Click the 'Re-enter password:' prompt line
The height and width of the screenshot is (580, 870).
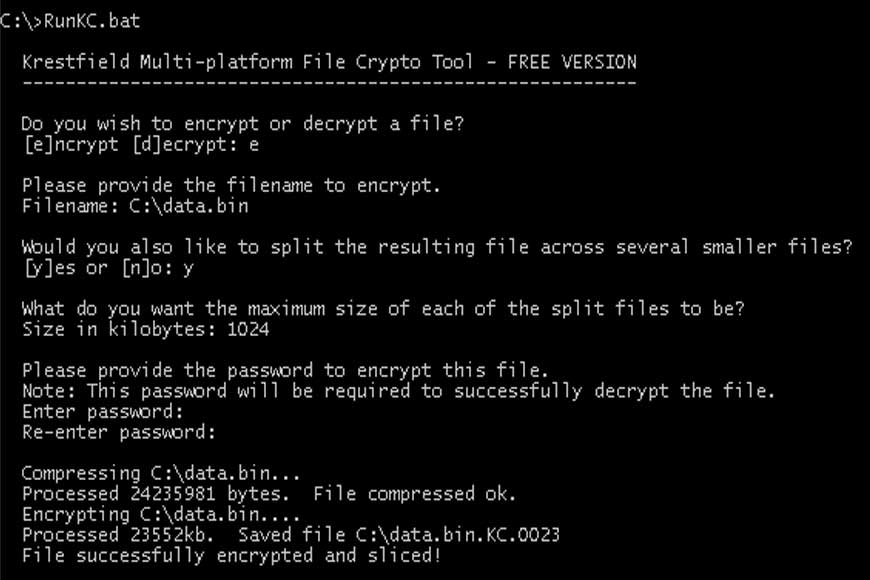(x=119, y=432)
